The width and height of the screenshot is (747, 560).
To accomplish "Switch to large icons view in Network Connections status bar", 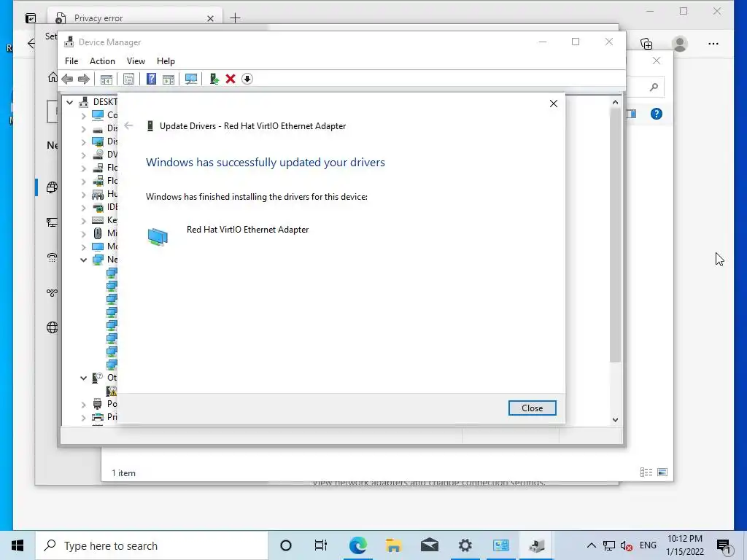I will 662,472.
